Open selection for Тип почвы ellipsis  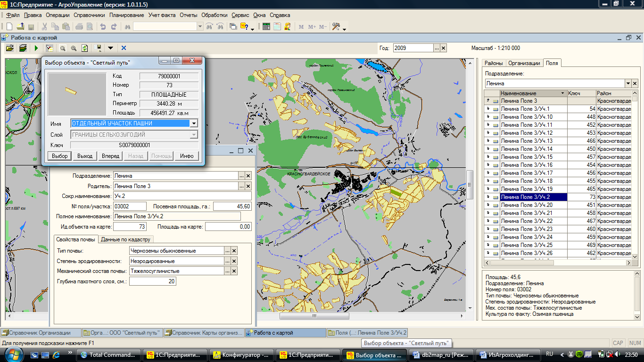pyautogui.click(x=227, y=251)
